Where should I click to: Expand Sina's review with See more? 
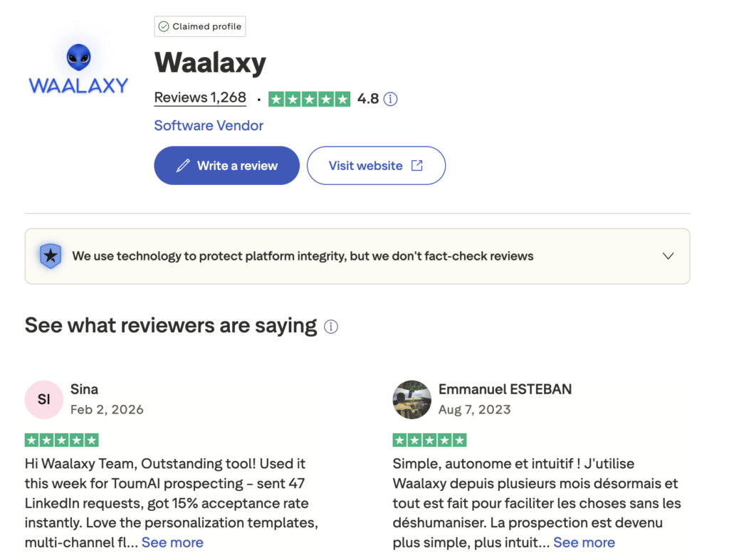(172, 542)
